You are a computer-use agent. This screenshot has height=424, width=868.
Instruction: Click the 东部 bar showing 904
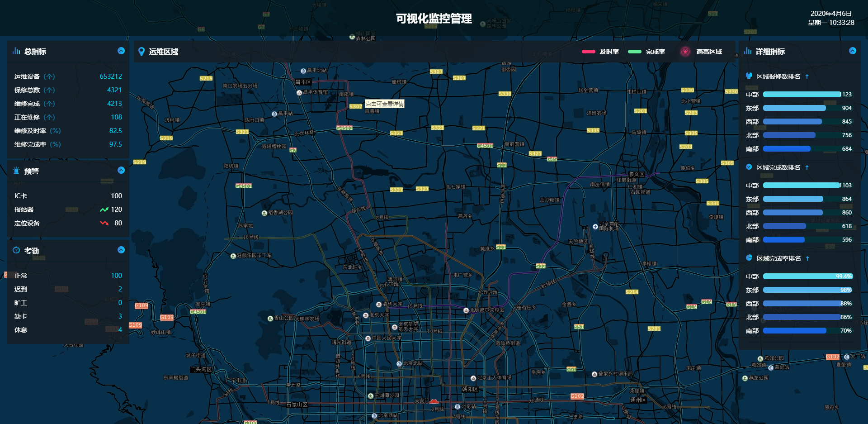point(794,108)
